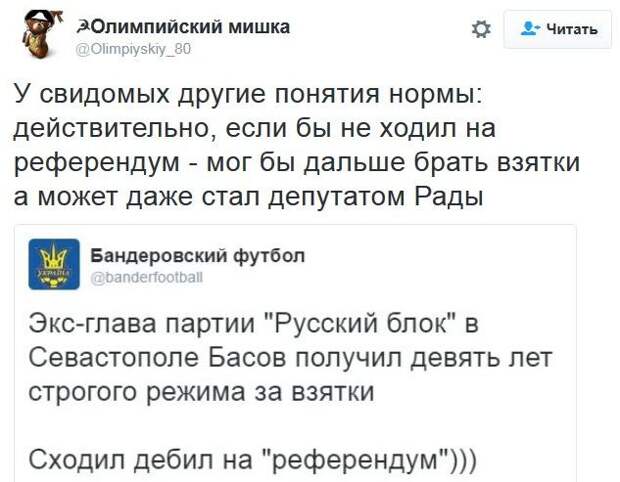Open @banderfootball handle
Screen dimensions: 620x482
147,278
